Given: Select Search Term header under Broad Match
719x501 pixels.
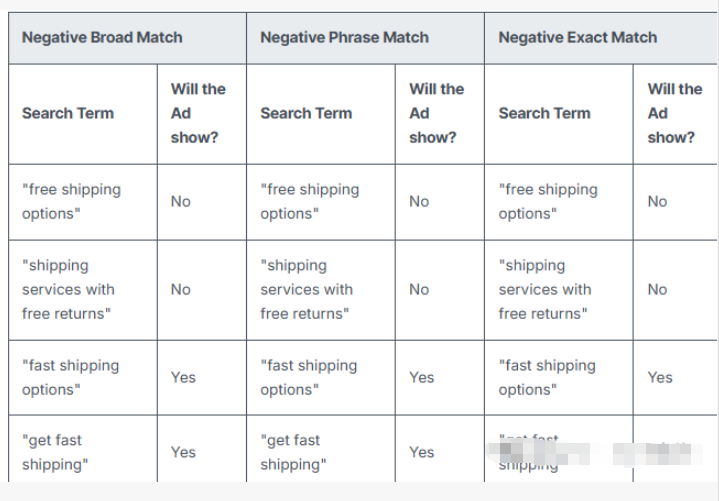Looking at the screenshot, I should 68,113.
